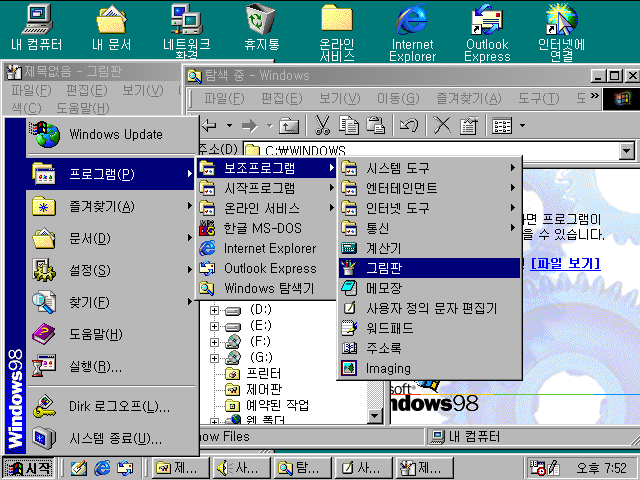Click Delete X icon in Explorer toolbar

442,125
